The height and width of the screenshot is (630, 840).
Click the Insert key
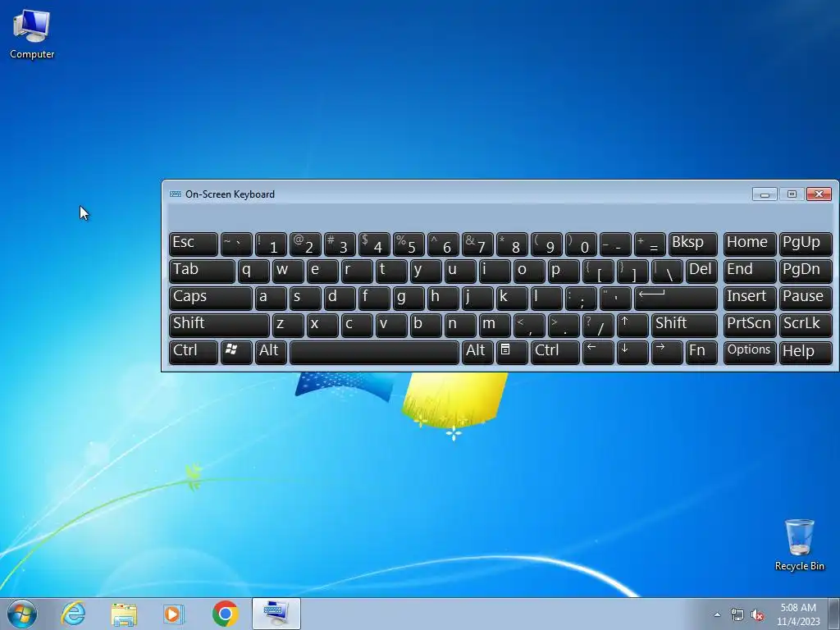point(750,298)
